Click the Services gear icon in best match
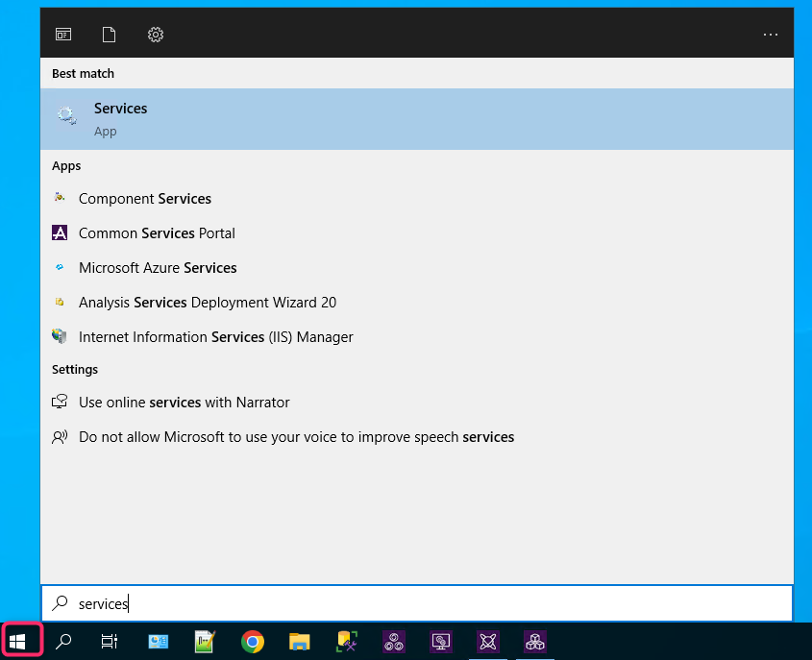The height and width of the screenshot is (660, 812). (x=67, y=115)
